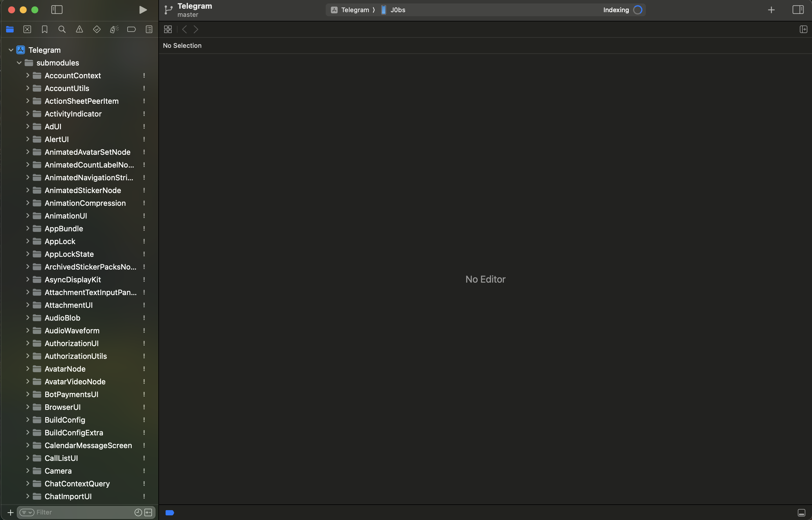Select the AsyncDisplayKit folder

(79, 280)
